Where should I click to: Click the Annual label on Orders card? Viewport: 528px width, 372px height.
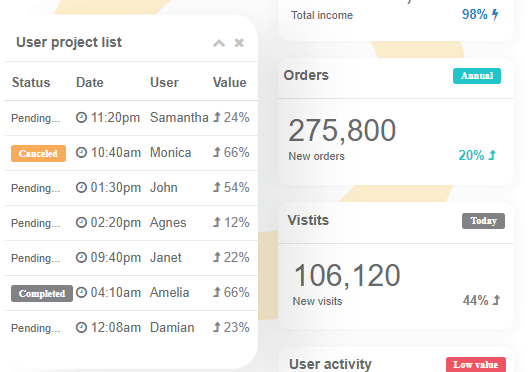(477, 76)
